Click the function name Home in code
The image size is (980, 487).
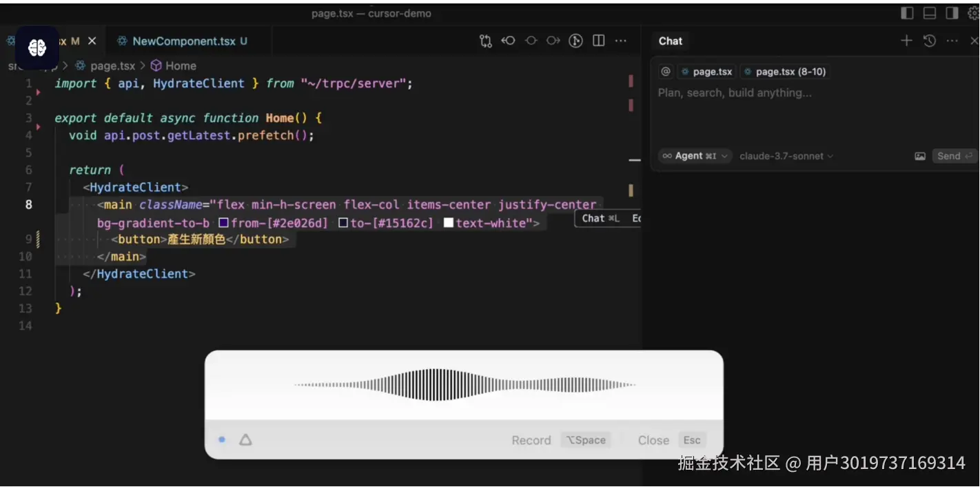pos(279,118)
